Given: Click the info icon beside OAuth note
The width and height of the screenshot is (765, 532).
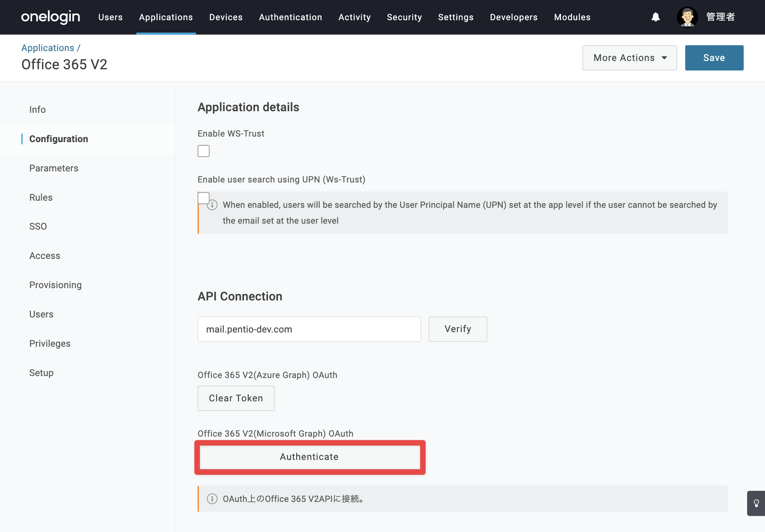Looking at the screenshot, I should coord(212,499).
